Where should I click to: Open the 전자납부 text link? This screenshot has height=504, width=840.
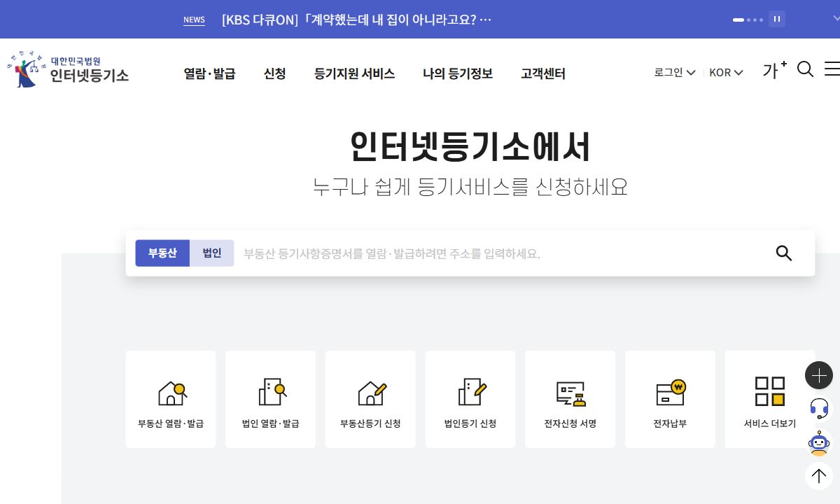tap(670, 423)
